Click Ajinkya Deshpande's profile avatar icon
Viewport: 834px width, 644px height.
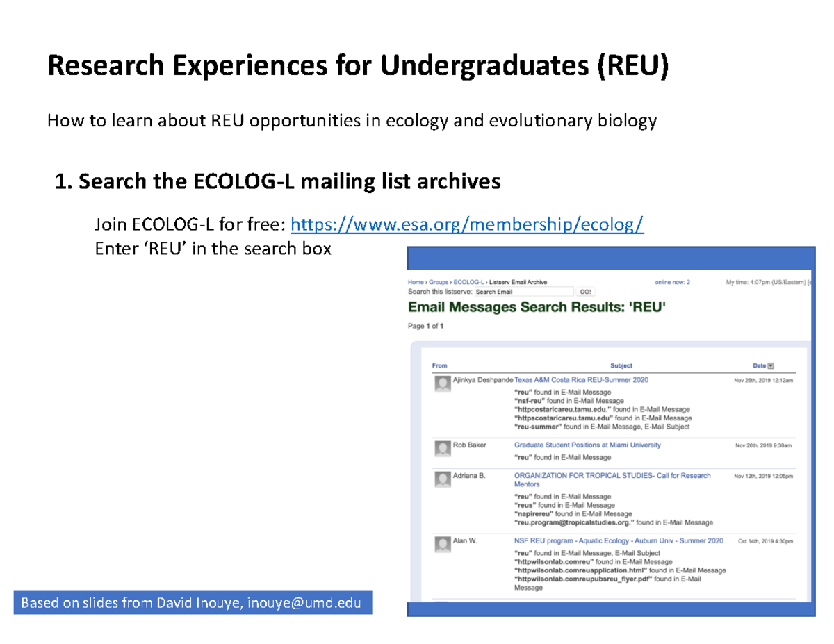[x=443, y=383]
